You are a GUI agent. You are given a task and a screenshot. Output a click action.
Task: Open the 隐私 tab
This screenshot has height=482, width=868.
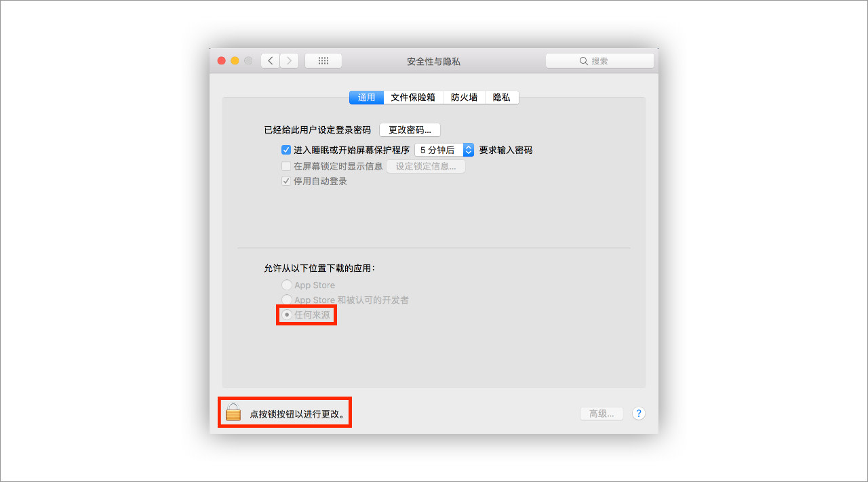[x=502, y=98]
